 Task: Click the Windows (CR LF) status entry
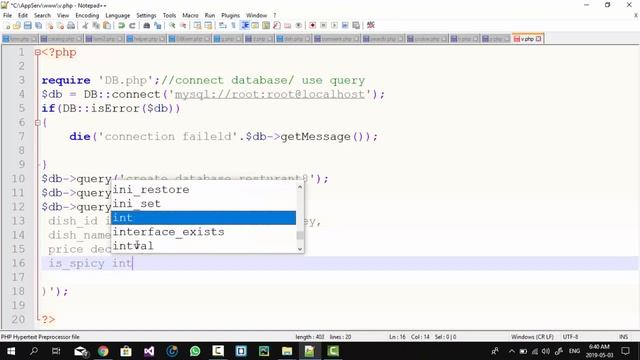click(532, 337)
